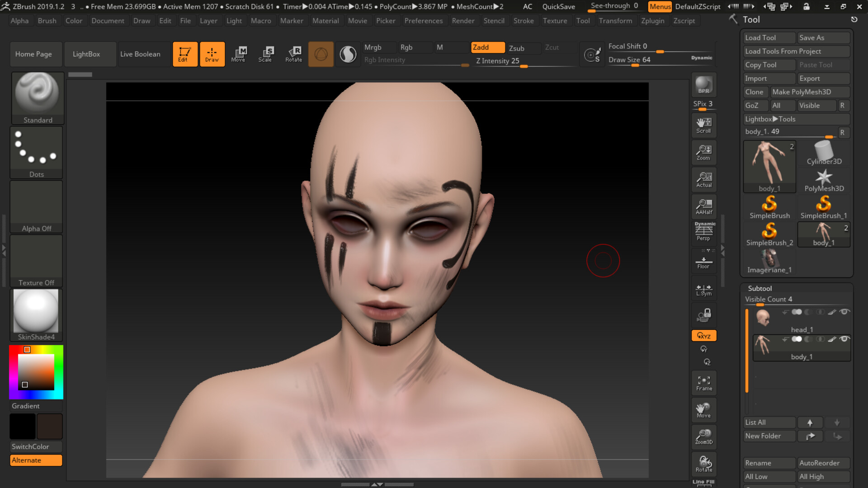Viewport: 868px width, 488px height.
Task: Select the body_1 tool thumbnail
Action: 769,165
